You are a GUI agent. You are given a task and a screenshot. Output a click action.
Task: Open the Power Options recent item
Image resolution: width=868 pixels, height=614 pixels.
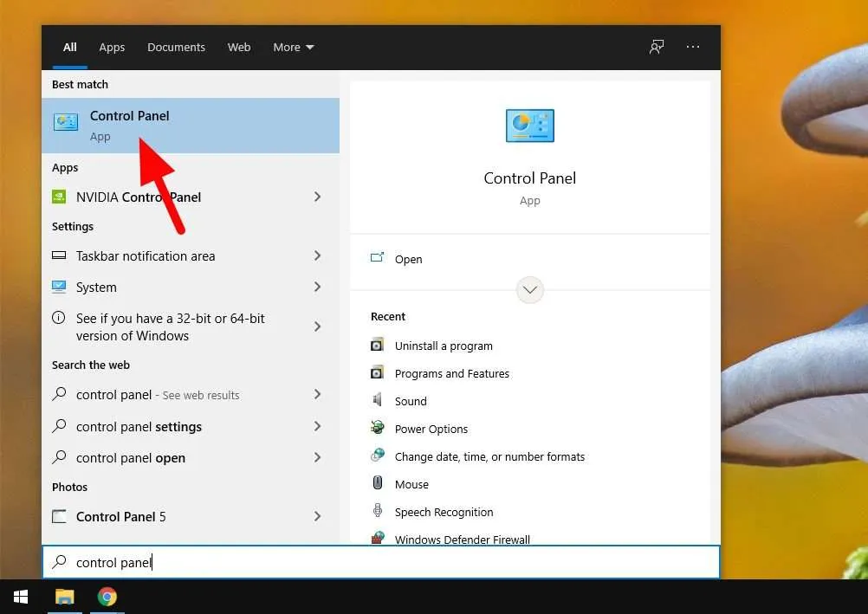(431, 429)
